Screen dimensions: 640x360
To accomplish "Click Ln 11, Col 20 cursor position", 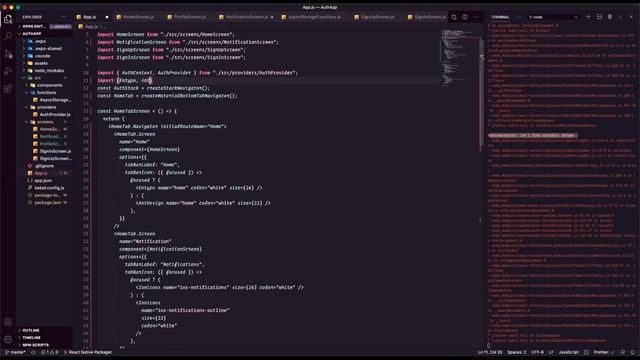I will (x=490, y=352).
